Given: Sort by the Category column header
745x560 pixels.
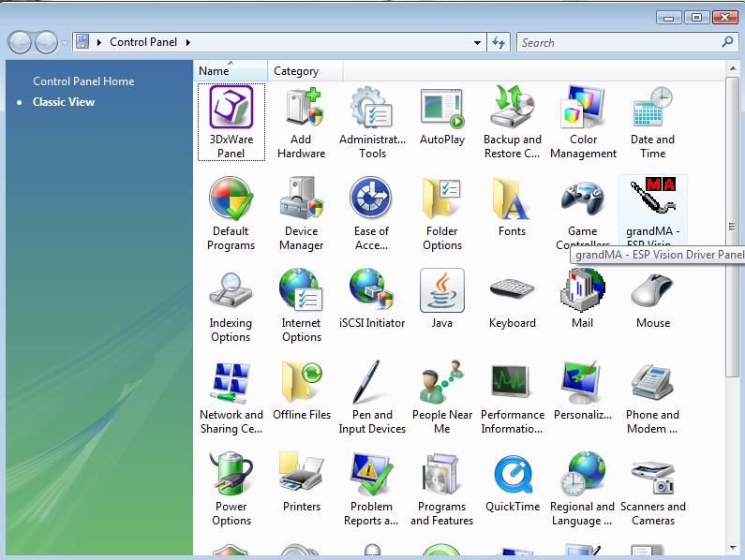Looking at the screenshot, I should click(x=296, y=71).
